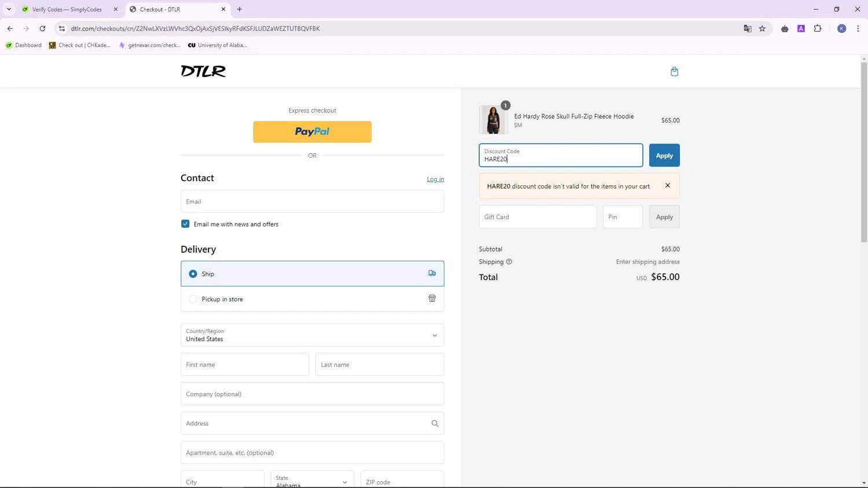Select Pickup in store option
The image size is (868, 488).
point(312,299)
